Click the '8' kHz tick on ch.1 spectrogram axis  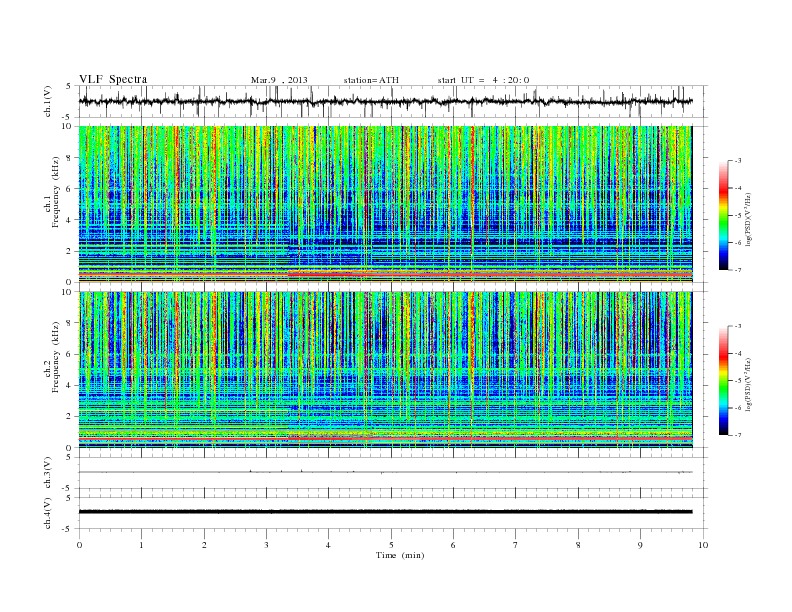69,158
